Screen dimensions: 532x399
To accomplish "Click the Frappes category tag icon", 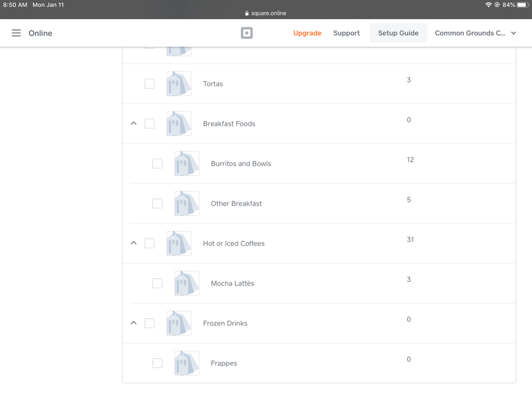I will tap(186, 363).
